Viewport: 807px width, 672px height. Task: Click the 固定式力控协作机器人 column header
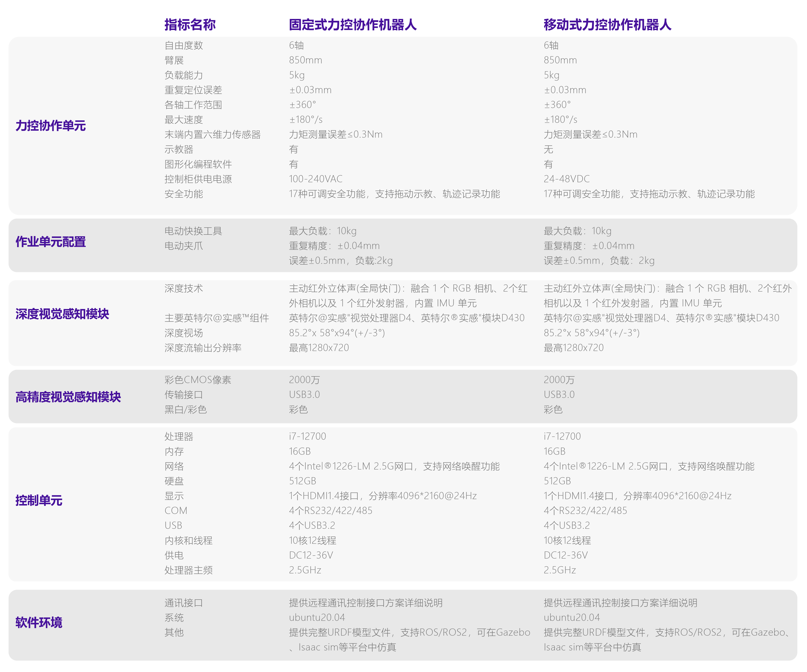point(352,25)
